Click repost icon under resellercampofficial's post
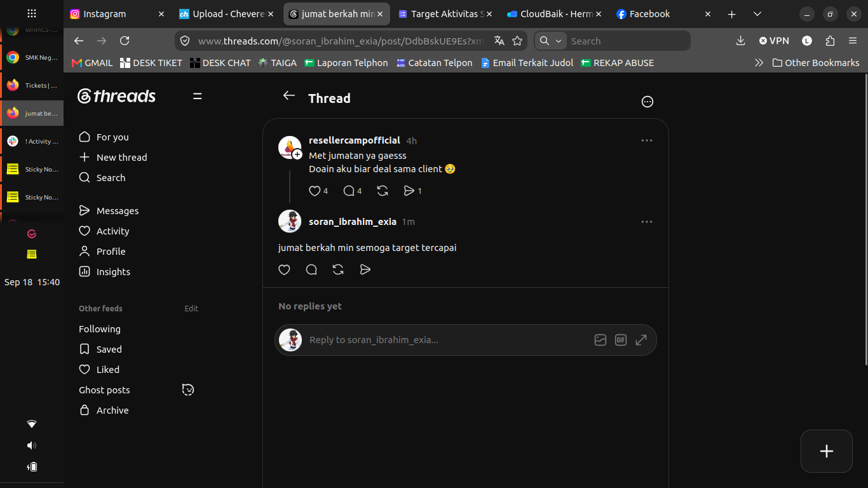Screen dimensions: 868x488 click(x=383, y=191)
